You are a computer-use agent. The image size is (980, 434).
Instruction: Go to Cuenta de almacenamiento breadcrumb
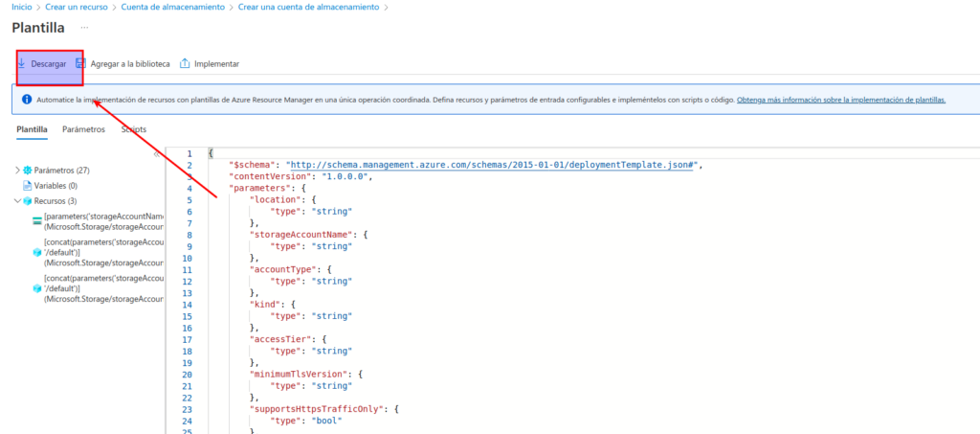pos(172,7)
